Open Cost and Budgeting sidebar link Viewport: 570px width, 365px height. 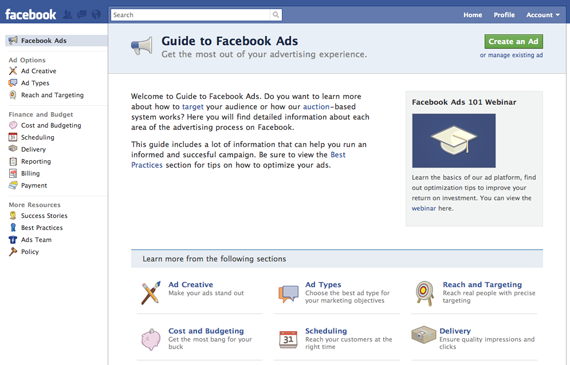pos(51,125)
